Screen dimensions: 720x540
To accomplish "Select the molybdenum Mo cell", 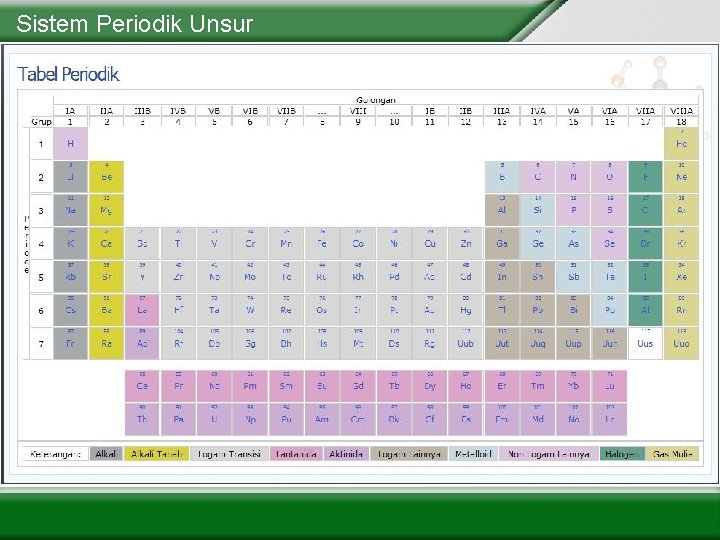I will [250, 277].
